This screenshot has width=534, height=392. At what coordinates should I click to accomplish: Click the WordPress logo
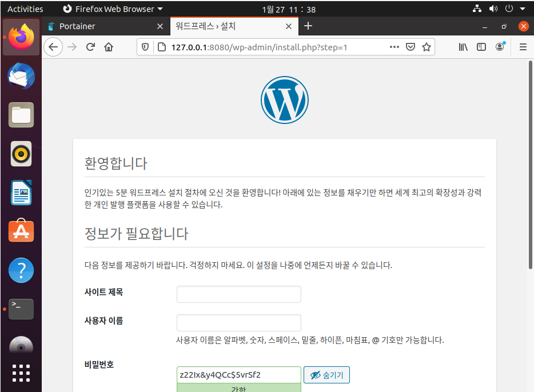285,100
